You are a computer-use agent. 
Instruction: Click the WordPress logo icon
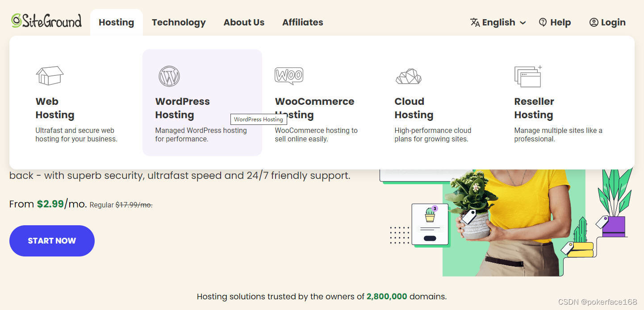pyautogui.click(x=169, y=76)
